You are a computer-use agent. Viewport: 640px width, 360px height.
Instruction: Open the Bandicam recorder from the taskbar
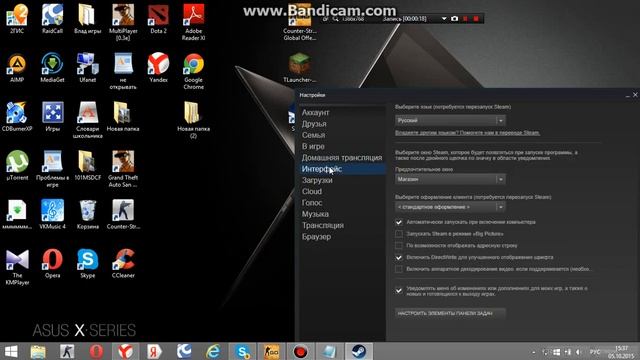300,351
